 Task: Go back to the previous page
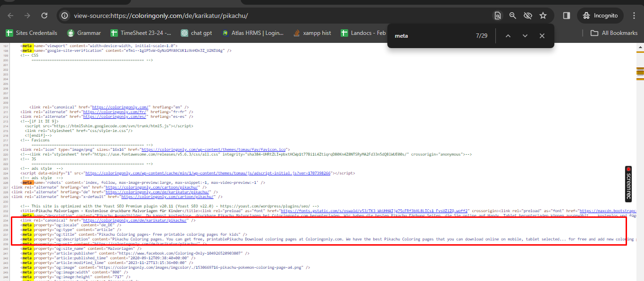[x=11, y=16]
